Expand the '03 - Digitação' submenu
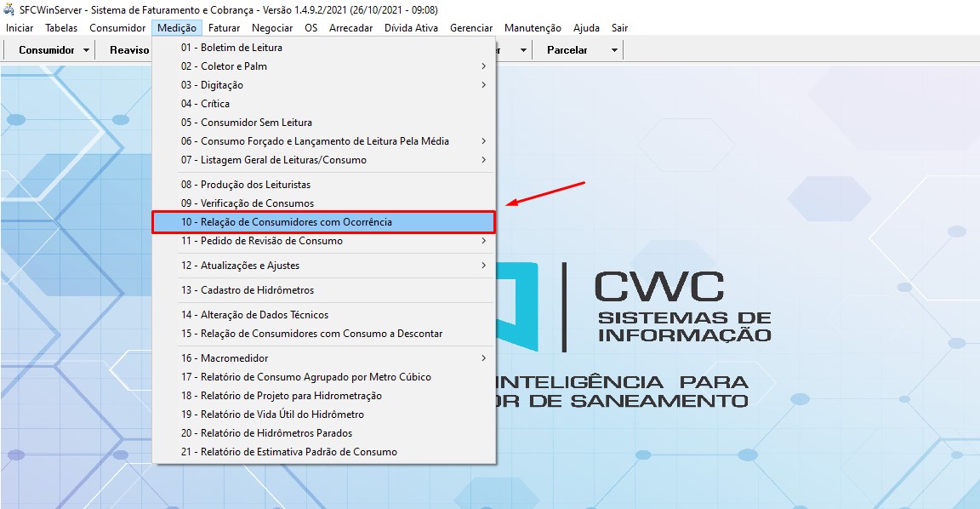Screen dimensions: 980x509 [483, 84]
